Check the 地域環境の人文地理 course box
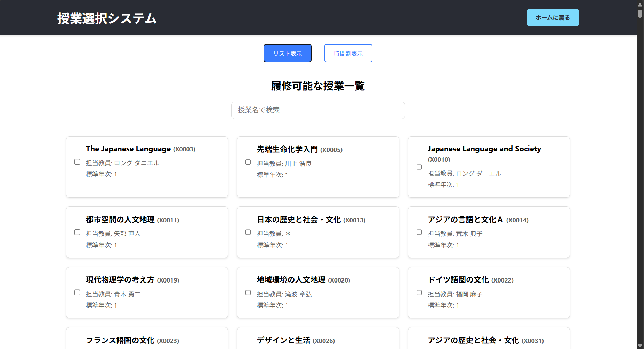Viewport: 644px width, 349px height. [x=248, y=293]
